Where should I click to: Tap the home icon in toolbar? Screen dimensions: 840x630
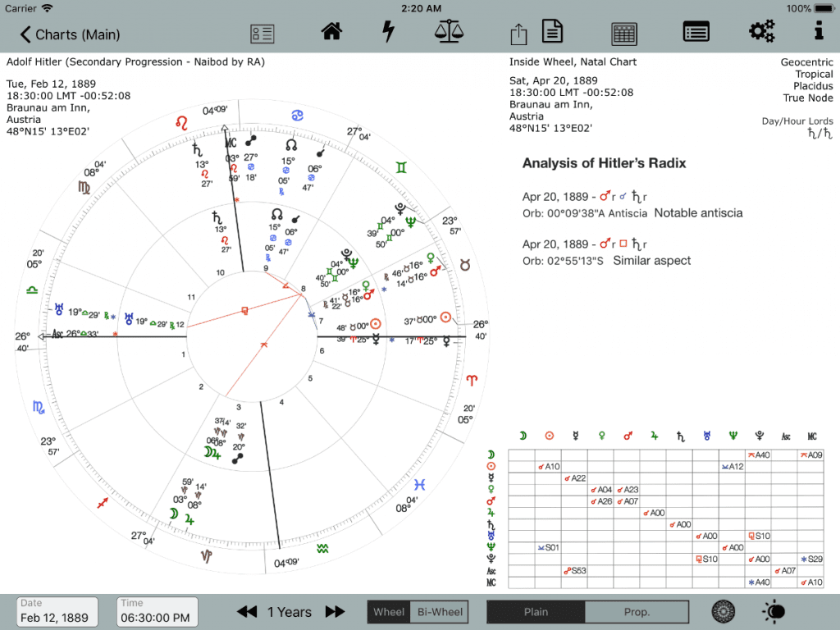point(331,32)
